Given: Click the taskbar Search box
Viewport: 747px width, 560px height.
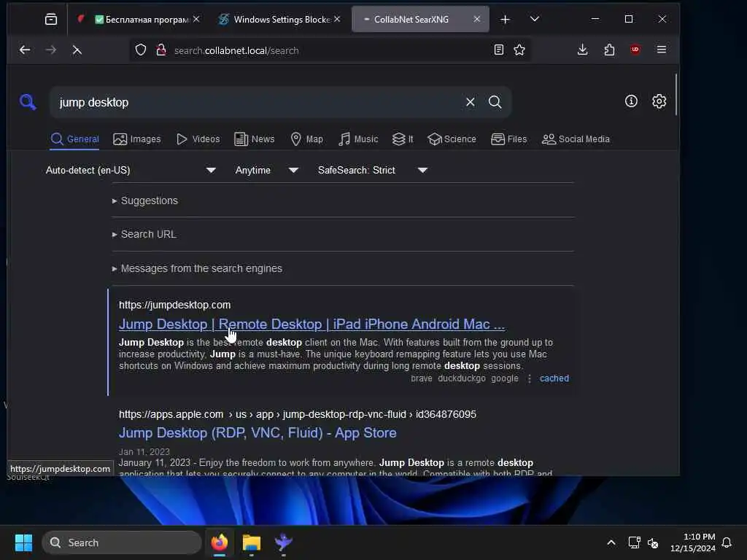Looking at the screenshot, I should tap(122, 542).
